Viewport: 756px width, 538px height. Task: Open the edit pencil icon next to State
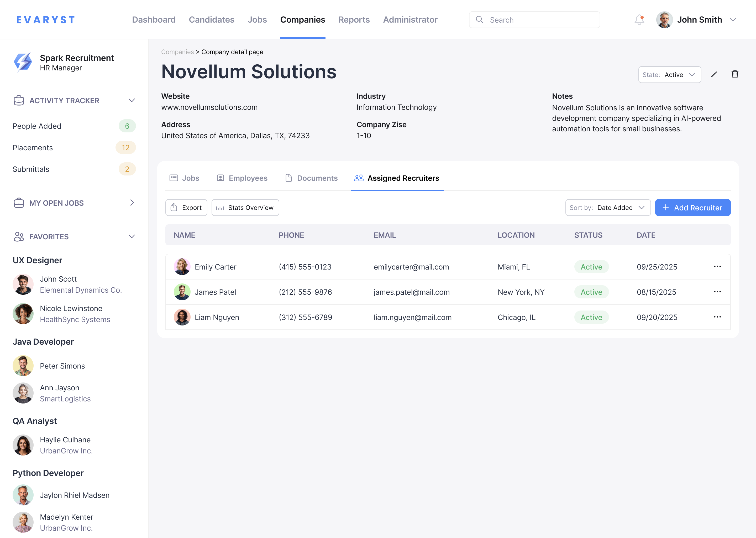click(714, 75)
